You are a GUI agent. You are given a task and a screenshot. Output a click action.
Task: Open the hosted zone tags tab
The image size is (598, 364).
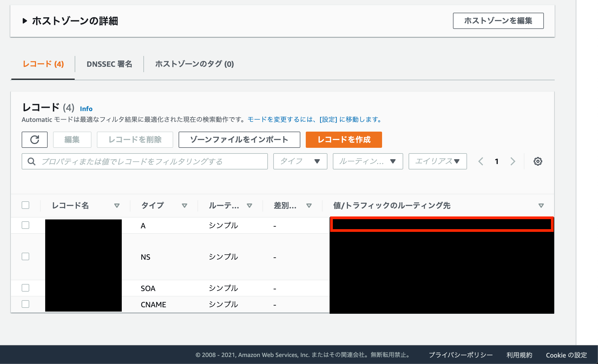tap(194, 64)
